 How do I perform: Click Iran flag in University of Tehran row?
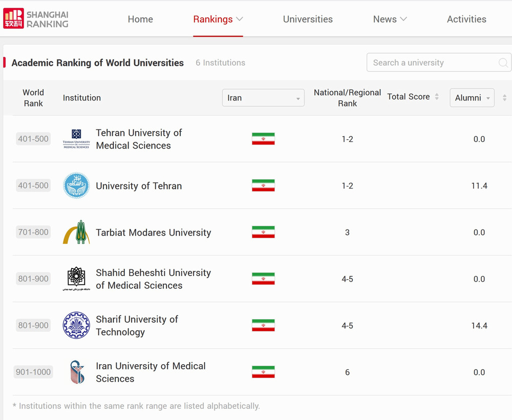[263, 185]
